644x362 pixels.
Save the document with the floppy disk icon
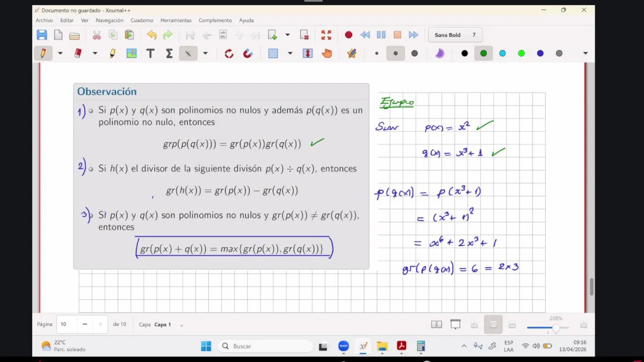pos(42,35)
